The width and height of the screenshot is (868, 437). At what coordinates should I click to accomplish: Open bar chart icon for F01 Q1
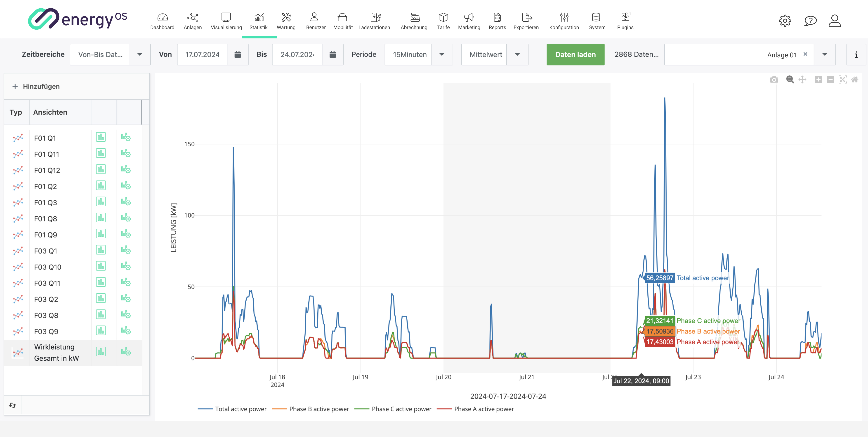101,137
